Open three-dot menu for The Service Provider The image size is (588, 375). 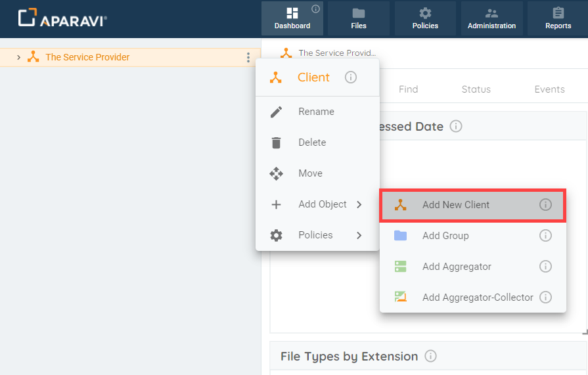(248, 57)
